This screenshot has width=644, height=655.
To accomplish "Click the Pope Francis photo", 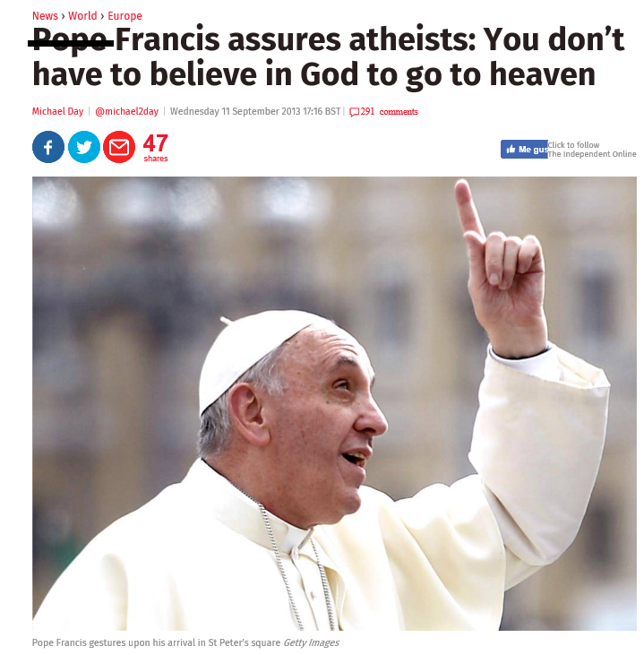I will point(334,403).
